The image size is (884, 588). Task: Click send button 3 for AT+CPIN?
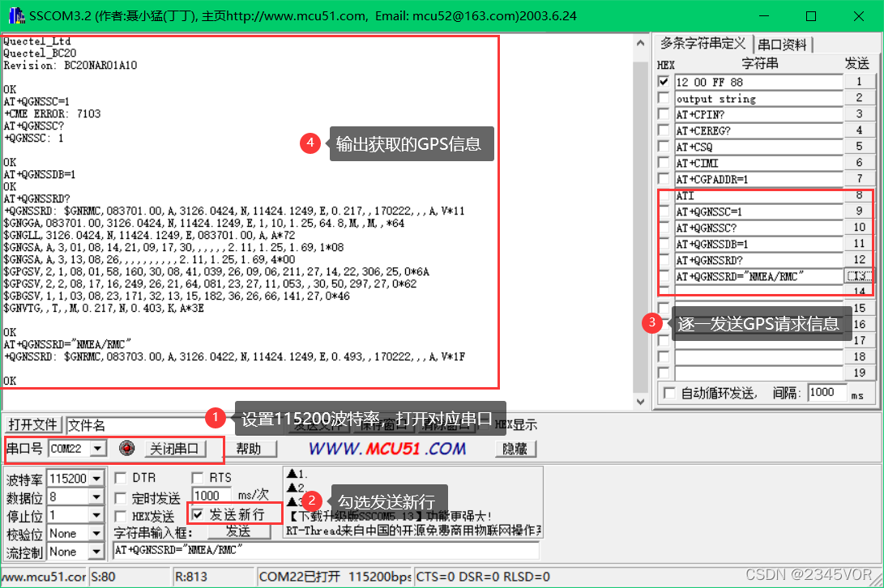tap(859, 114)
